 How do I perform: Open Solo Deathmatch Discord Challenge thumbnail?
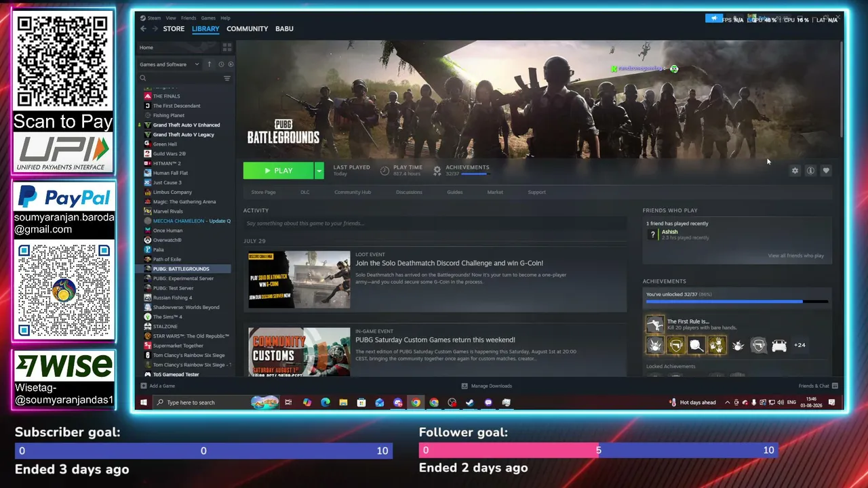299,279
